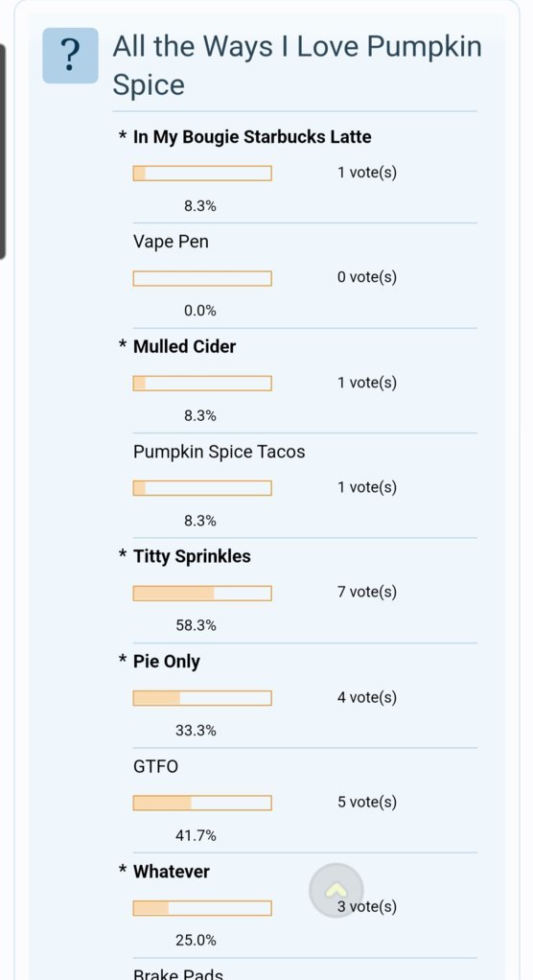Click the 7 vote(s) count for Titty Sprinkles
The height and width of the screenshot is (980, 533).
pyautogui.click(x=367, y=592)
